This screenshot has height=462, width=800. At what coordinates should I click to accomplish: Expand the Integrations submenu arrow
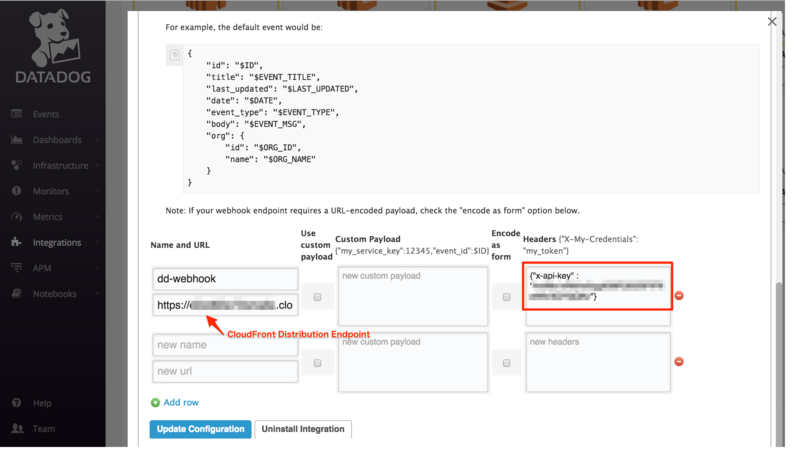[97, 242]
